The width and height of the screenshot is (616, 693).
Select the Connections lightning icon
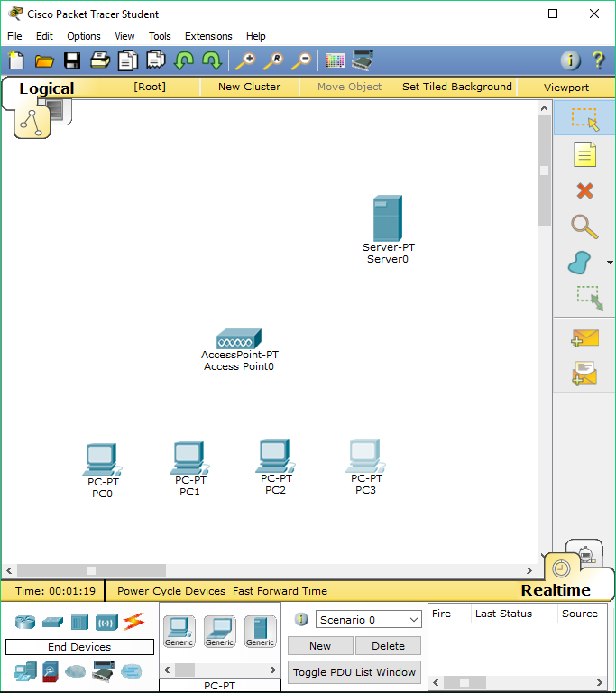(x=133, y=622)
